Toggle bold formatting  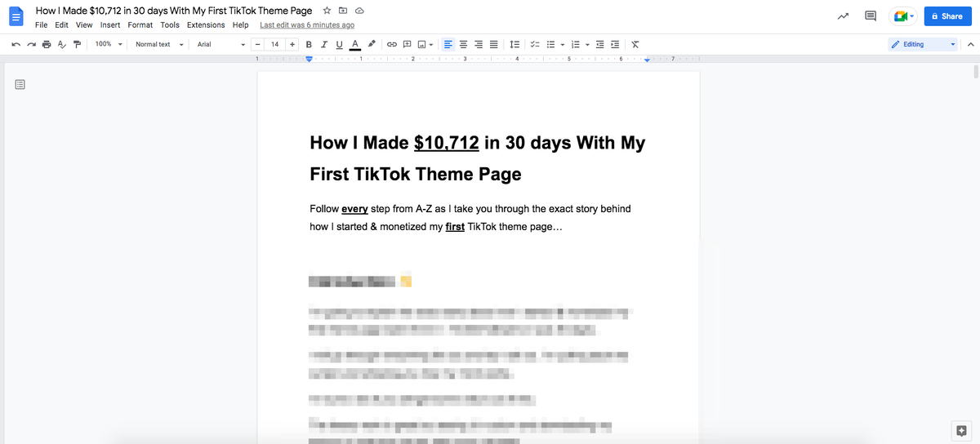pos(310,44)
